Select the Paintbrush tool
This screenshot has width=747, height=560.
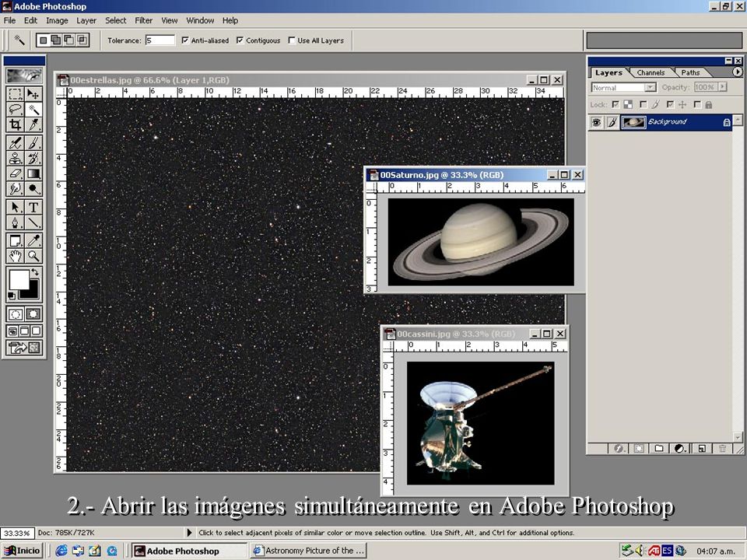33,142
